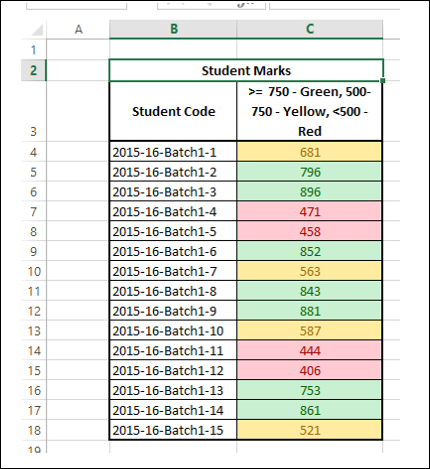Select row 1 header
430x469 pixels.
[33, 50]
